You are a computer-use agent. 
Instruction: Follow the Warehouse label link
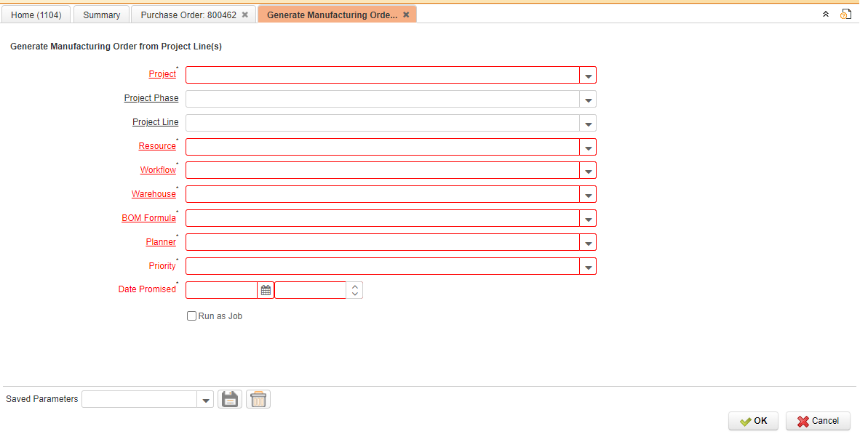(154, 194)
